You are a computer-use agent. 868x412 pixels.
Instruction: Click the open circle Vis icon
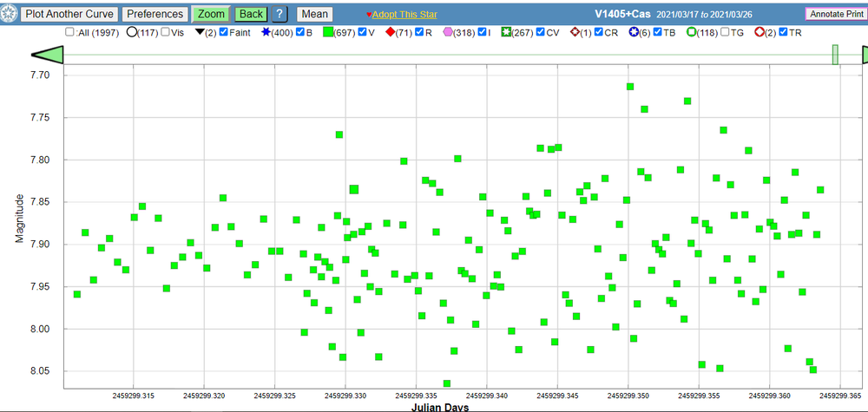coord(132,32)
